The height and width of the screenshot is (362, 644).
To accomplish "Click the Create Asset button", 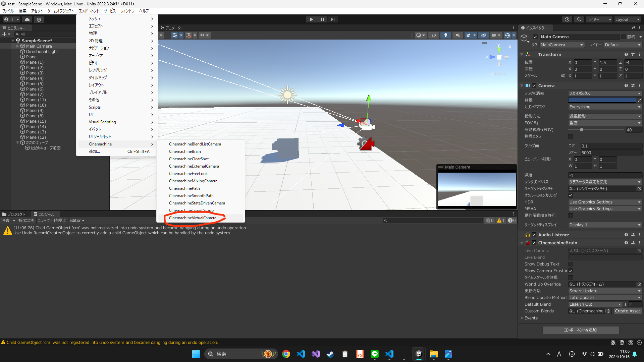I will pos(628,311).
